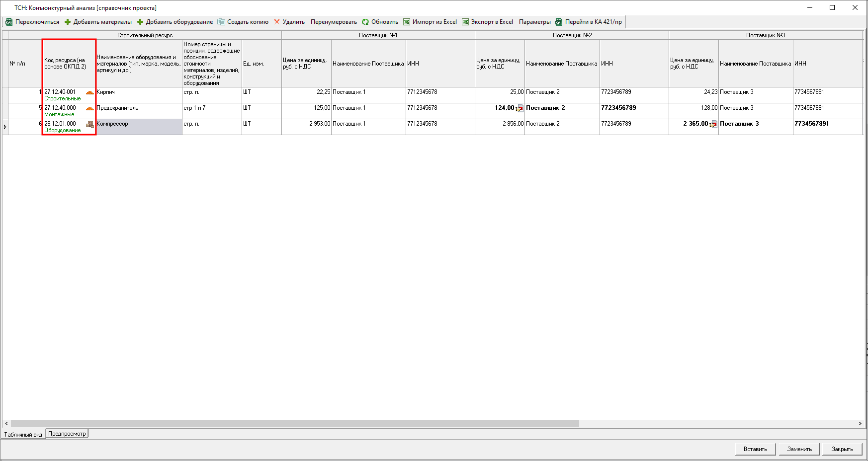The height and width of the screenshot is (461, 868).
Task: Open the Параметры toolbar item
Action: pyautogui.click(x=534, y=22)
